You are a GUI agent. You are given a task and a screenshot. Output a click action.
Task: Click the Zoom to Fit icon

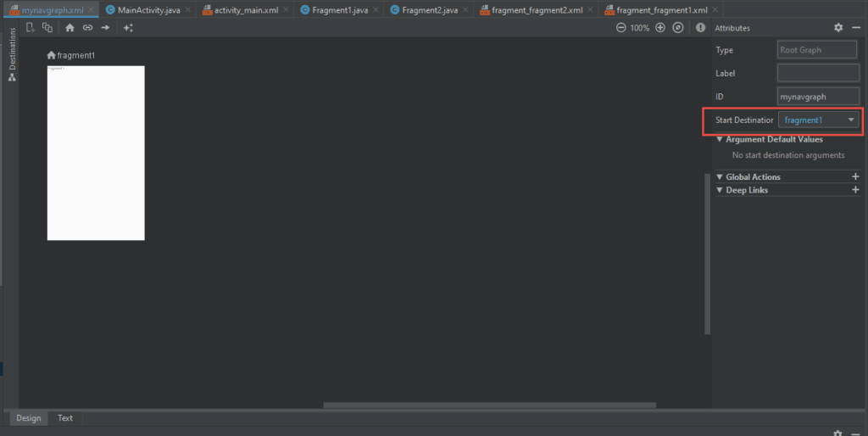click(x=678, y=28)
